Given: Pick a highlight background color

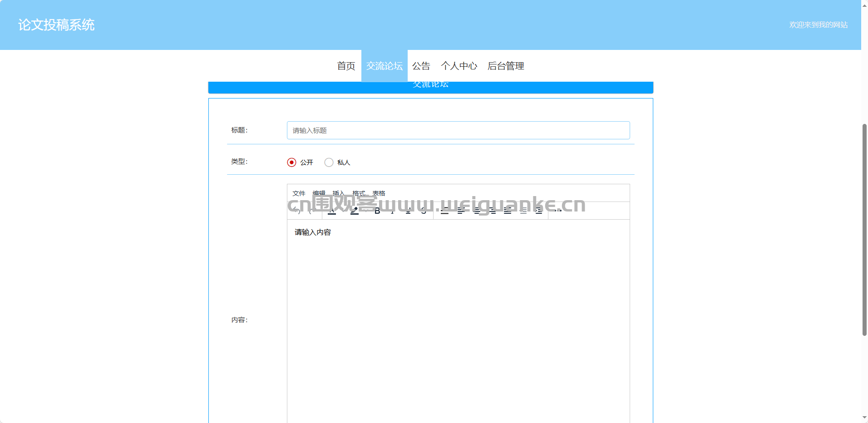Looking at the screenshot, I should click(354, 210).
